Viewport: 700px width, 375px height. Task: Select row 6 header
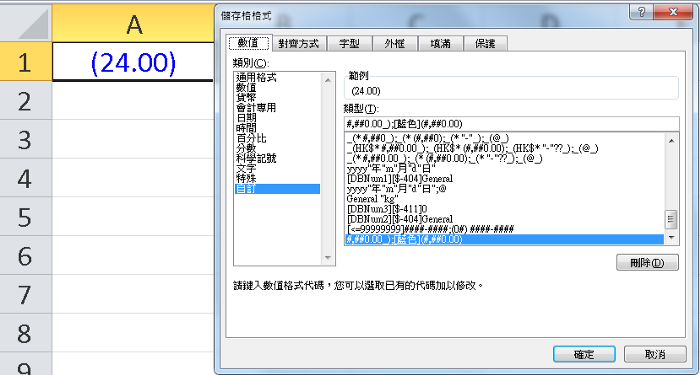[x=26, y=256]
